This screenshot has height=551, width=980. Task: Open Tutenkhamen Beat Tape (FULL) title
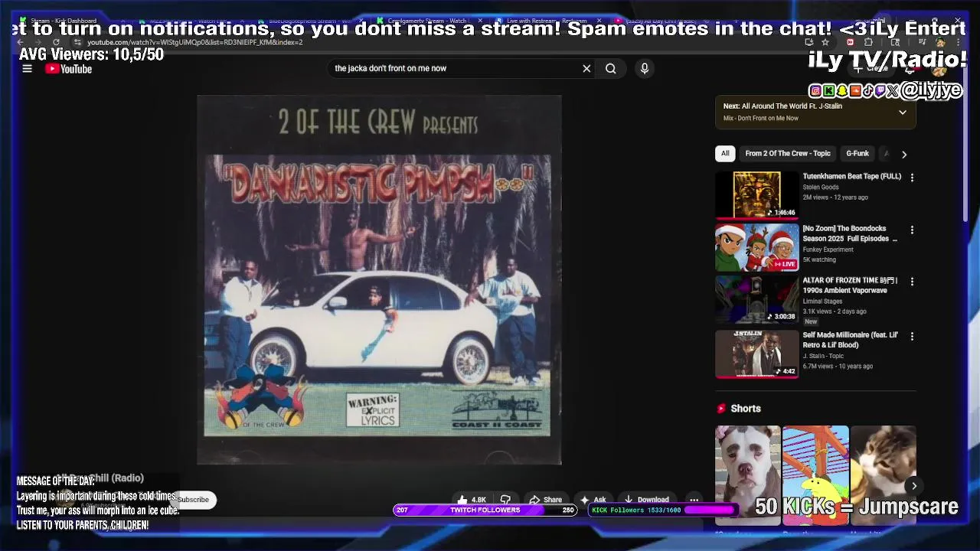pos(851,176)
